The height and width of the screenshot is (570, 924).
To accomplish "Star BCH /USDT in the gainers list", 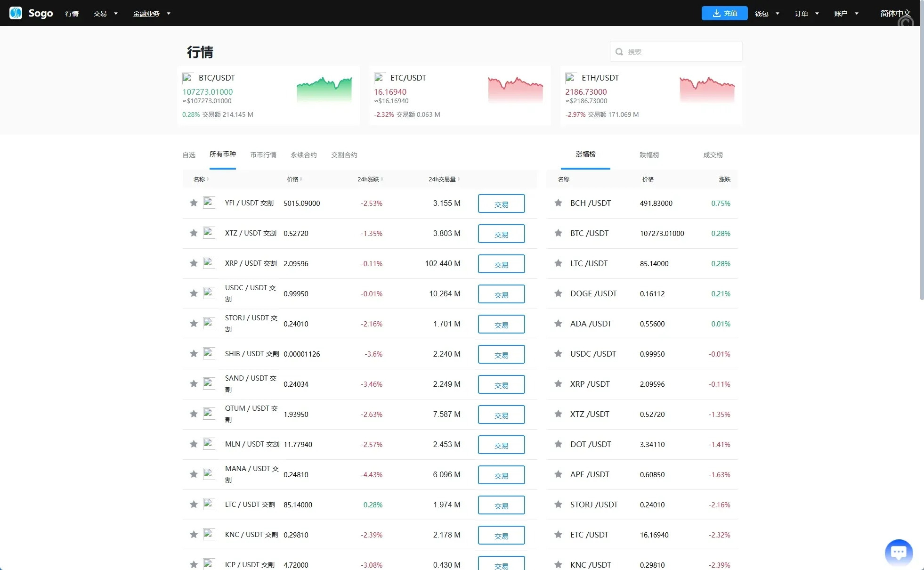I will point(558,203).
